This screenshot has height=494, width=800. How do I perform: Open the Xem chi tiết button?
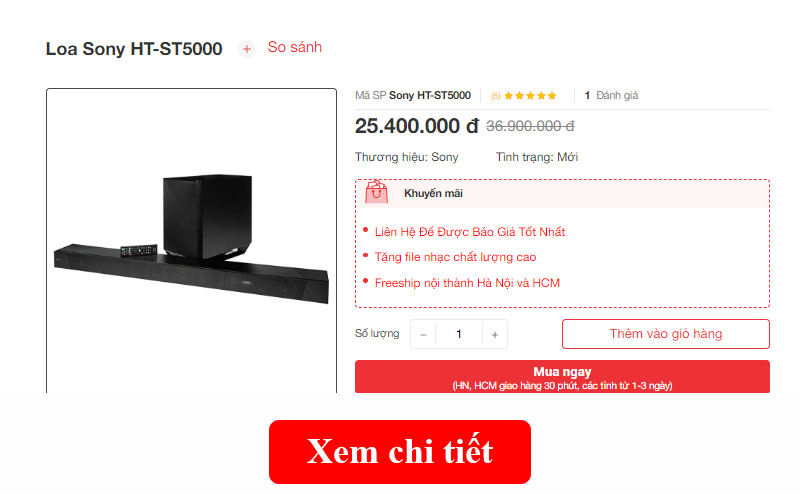399,452
